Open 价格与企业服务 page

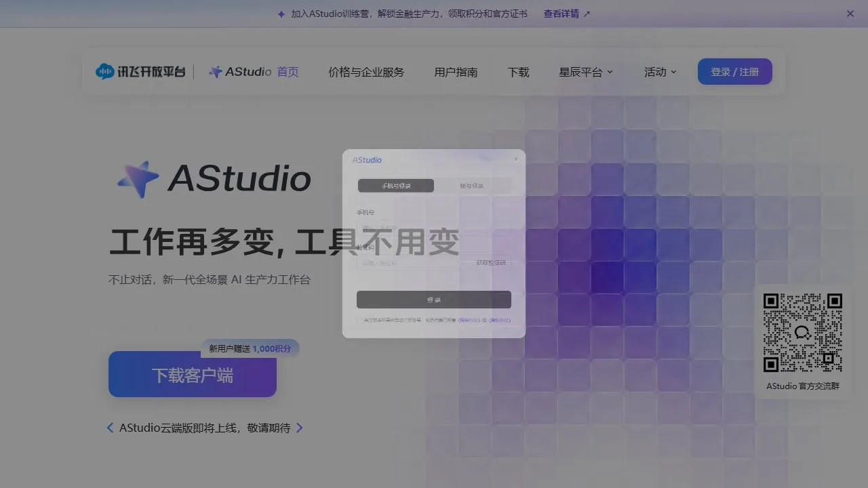click(x=366, y=72)
